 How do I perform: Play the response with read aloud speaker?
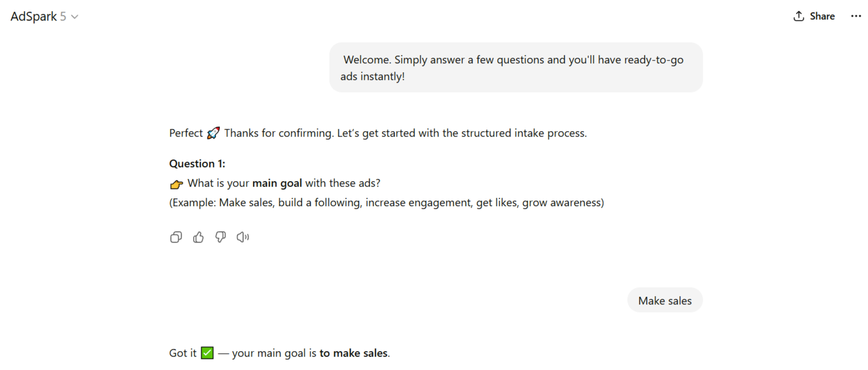(x=242, y=238)
